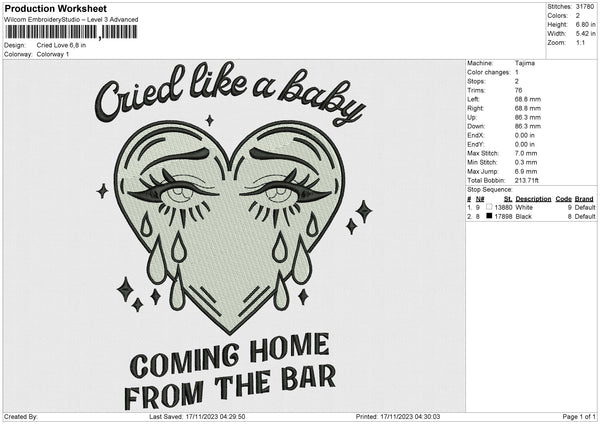Screen dimensions: 600x424
Task: Click the 'Code' column header
Action: tap(564, 199)
